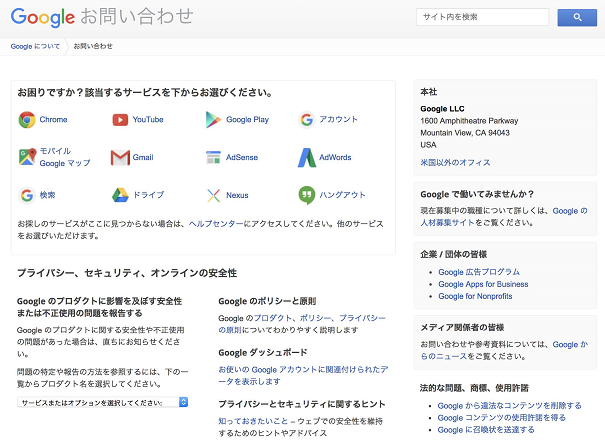605x447 pixels.
Task: Open 知っておきたいこと link
Action: click(x=253, y=421)
